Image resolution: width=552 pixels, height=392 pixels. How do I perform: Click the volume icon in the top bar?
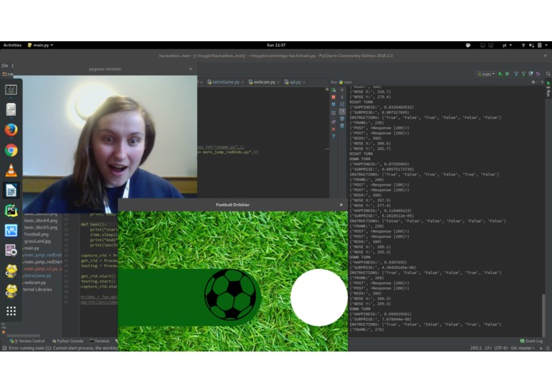pos(531,45)
